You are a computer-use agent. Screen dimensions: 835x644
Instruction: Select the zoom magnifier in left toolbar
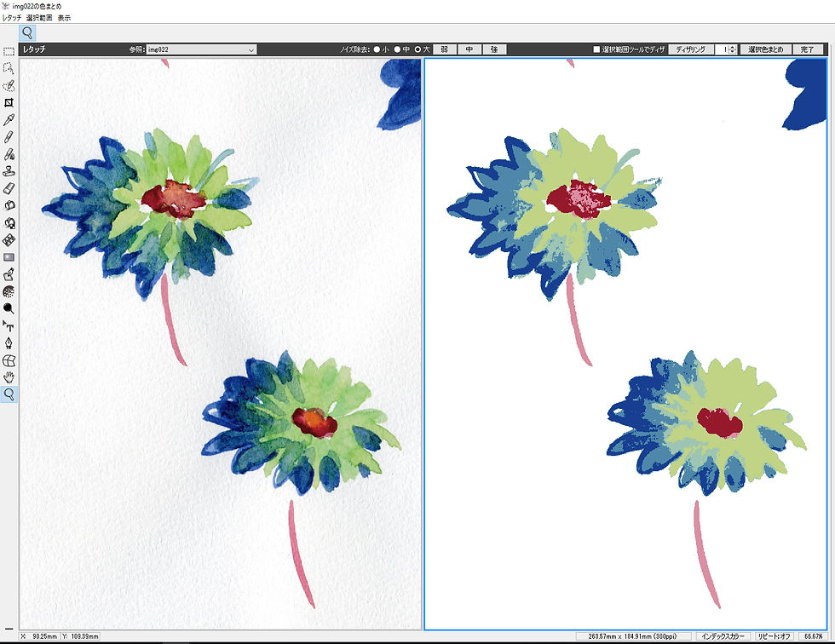[9, 394]
